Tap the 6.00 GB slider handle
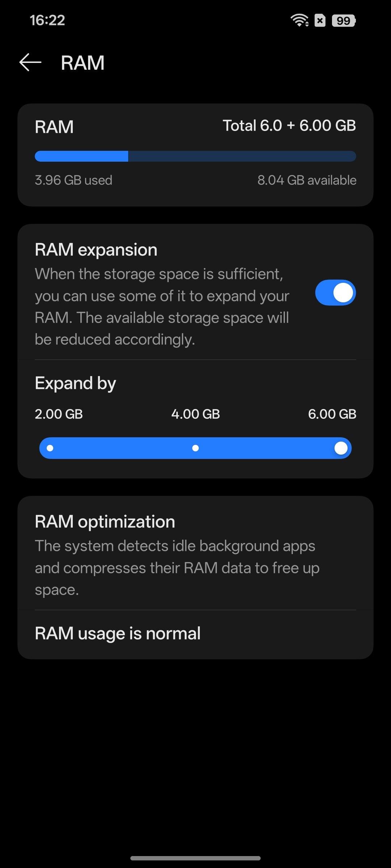This screenshot has height=868, width=391. tap(341, 448)
